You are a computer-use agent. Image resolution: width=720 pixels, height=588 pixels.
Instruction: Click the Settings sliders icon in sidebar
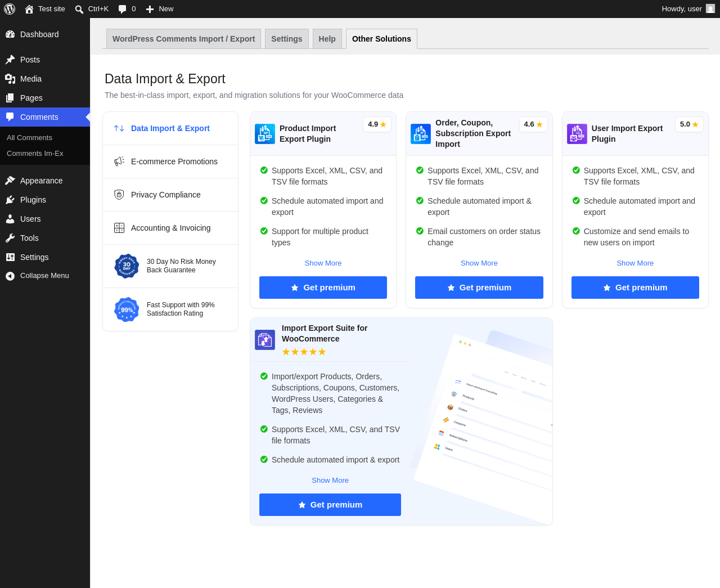10,257
